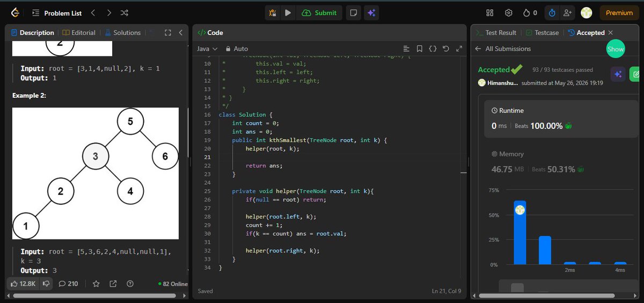Collapse the description panel chevron

coord(181,33)
